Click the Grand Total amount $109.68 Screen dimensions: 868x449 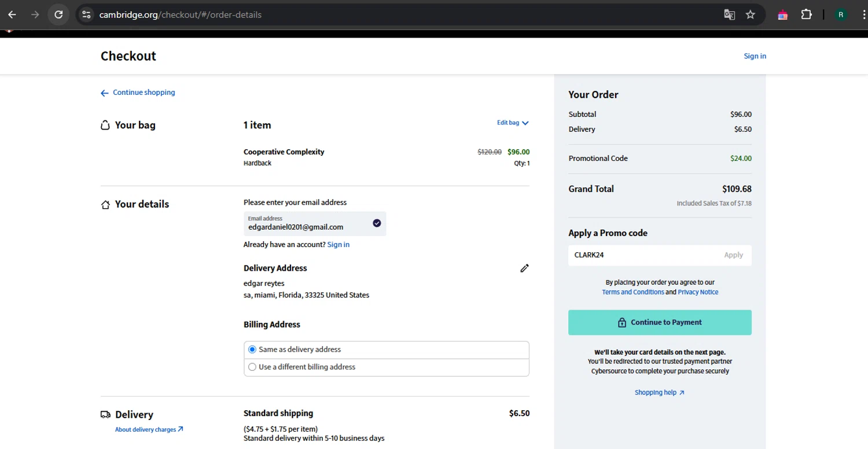click(737, 189)
